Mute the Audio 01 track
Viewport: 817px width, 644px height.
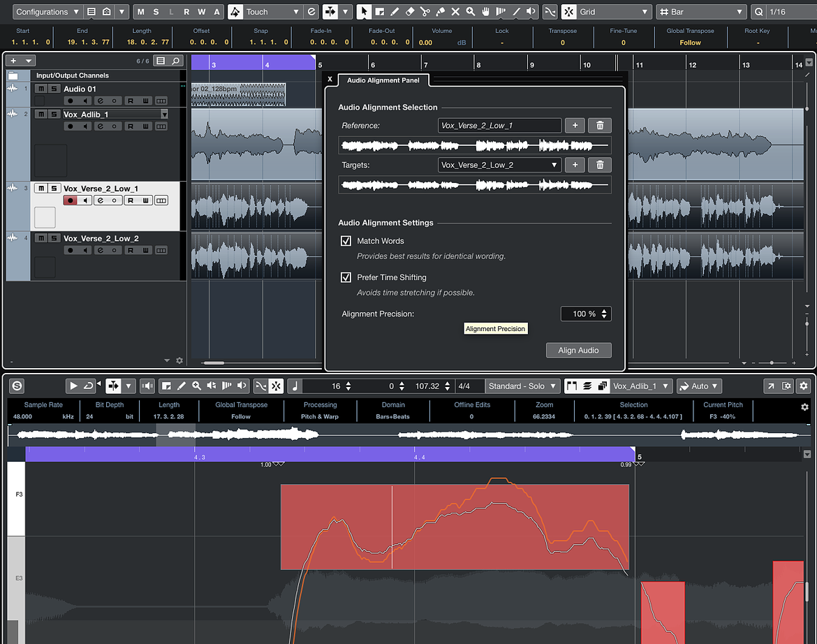click(41, 89)
